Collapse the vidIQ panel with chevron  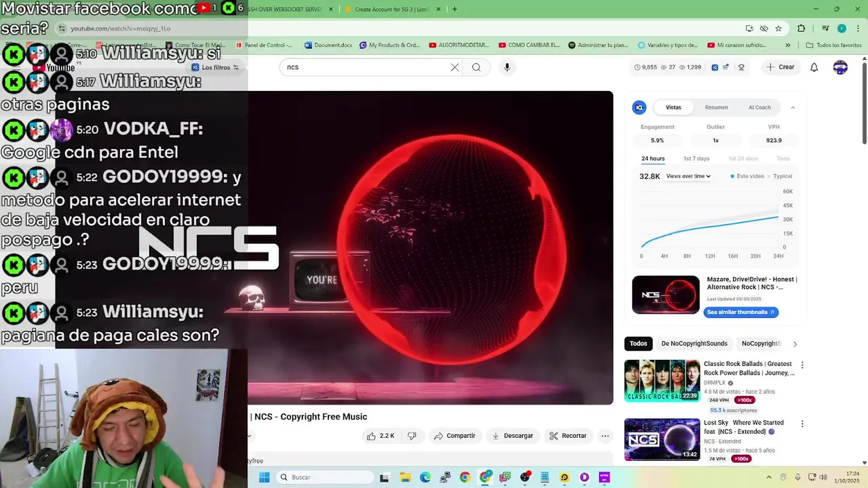point(793,107)
